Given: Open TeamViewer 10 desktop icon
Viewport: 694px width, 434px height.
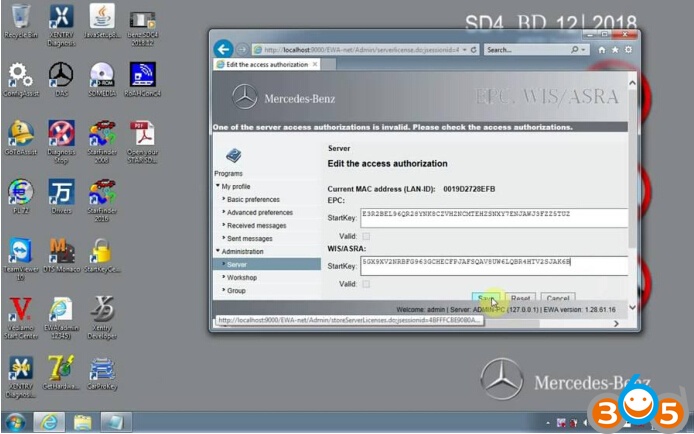Looking at the screenshot, I should (x=20, y=259).
